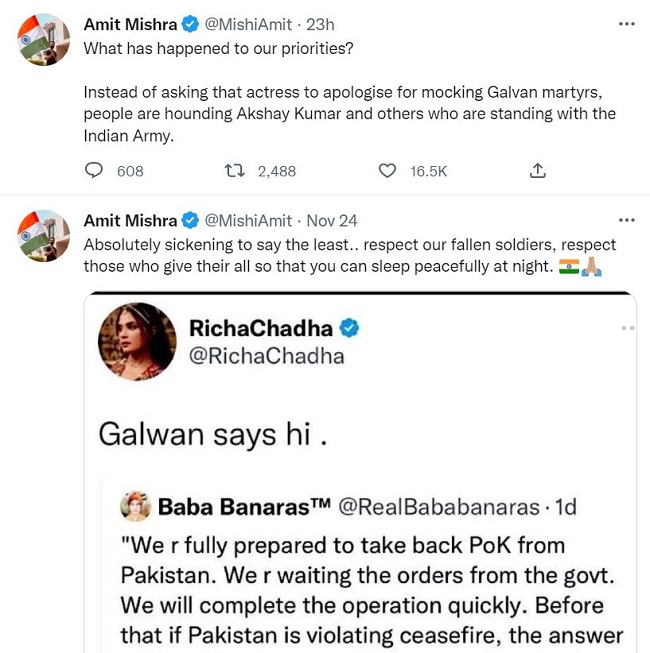
Task: Click the @RichaChadha handle in embedded image
Action: tap(265, 356)
